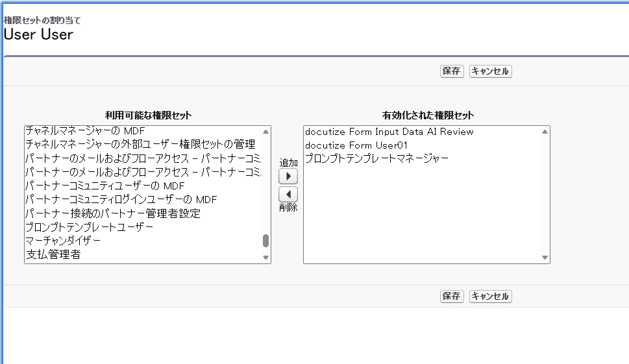Click the Remove (削除) left-arrow icon
Image resolution: width=629 pixels, height=364 pixels.
(288, 195)
